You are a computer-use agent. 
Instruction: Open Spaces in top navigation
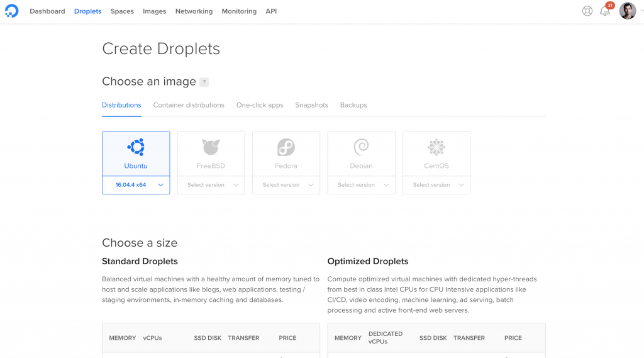[x=122, y=11]
